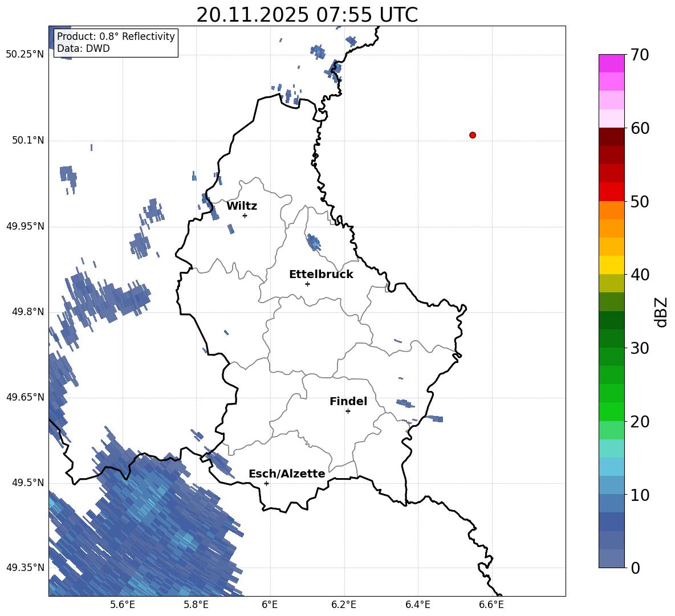Image resolution: width=675 pixels, height=616 pixels.
Task: Click the Findel location label
Action: [348, 401]
